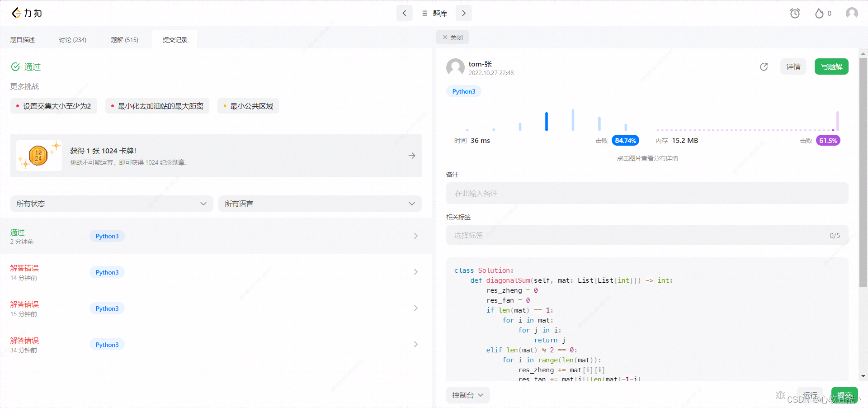This screenshot has width=868, height=408.
Task: Open the account avatar in the top-right corner
Action: coord(852,13)
